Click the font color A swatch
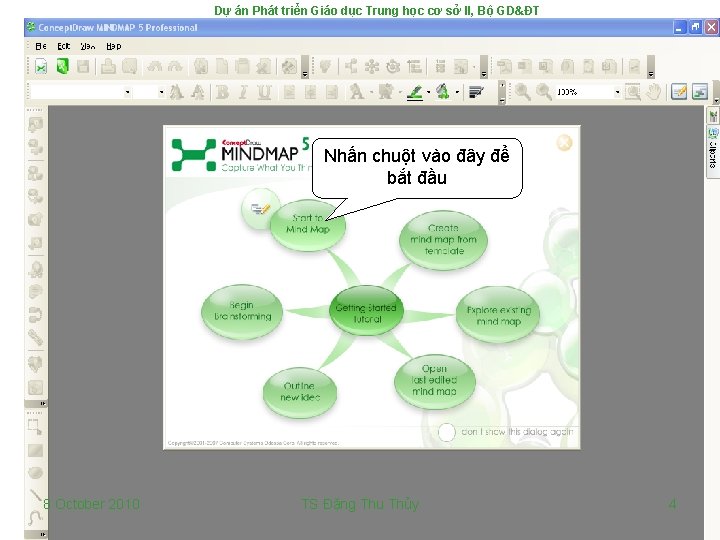 tap(357, 92)
